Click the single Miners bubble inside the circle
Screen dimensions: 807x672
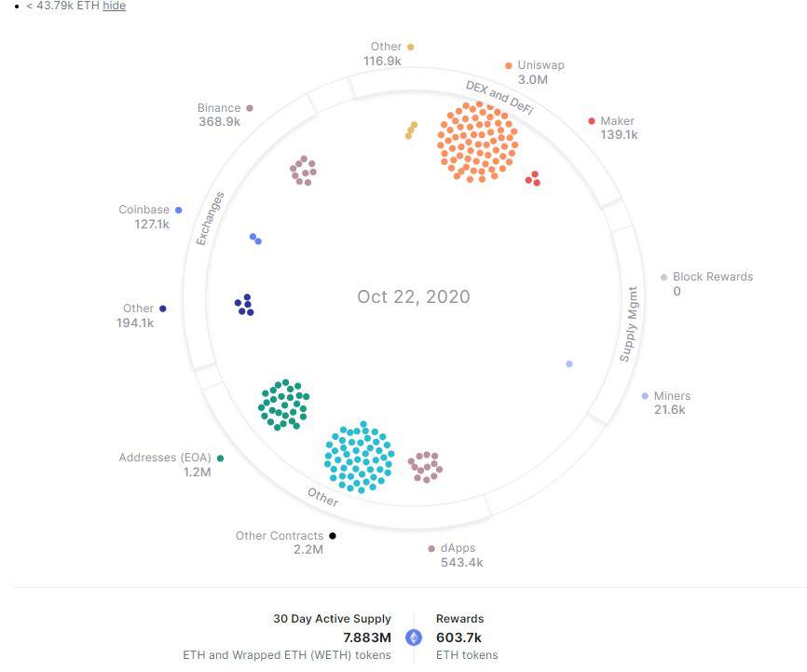click(x=569, y=364)
